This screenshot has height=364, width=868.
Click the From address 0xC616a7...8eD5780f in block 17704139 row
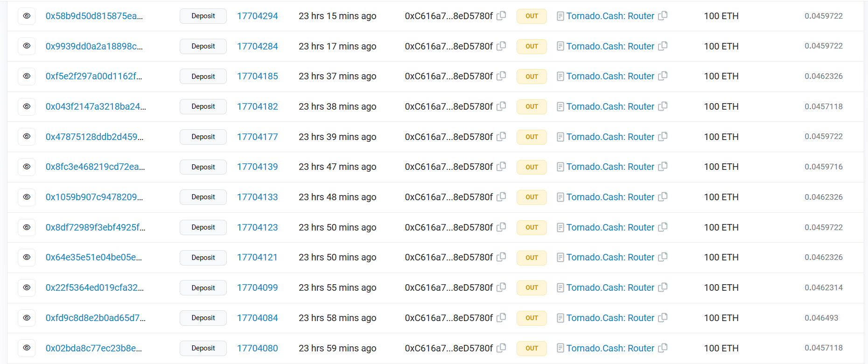click(448, 167)
